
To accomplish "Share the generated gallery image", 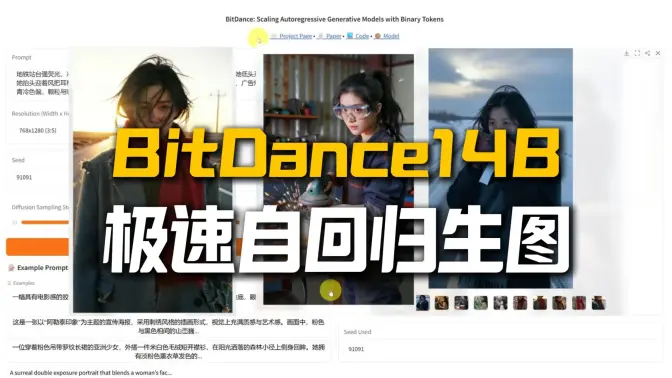I will 648,53.
